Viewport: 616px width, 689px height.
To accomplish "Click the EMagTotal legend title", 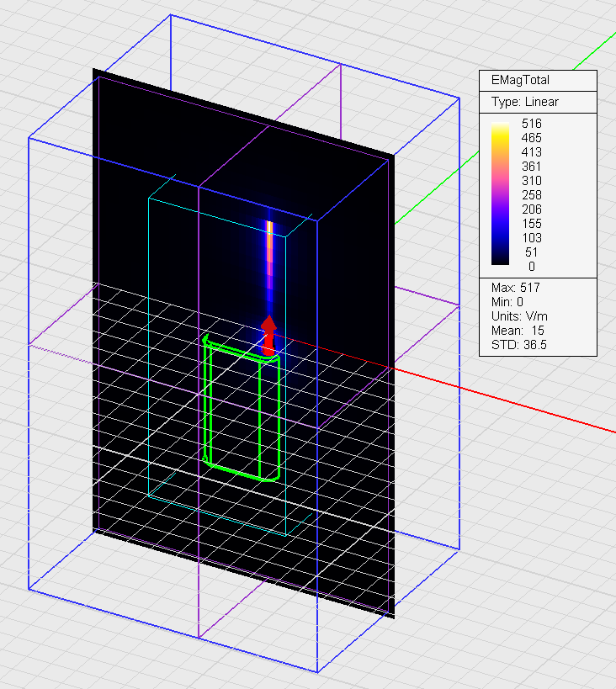I will pyautogui.click(x=520, y=81).
